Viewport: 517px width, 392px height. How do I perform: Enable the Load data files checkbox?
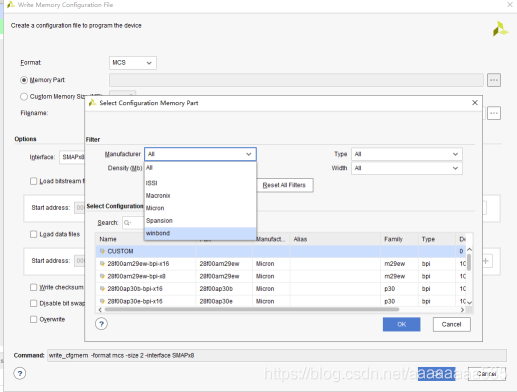pos(33,234)
